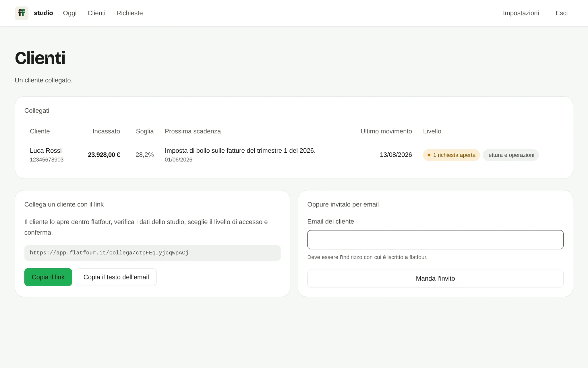588x368 pixels.
Task: Go to the Oggi tab
Action: 70,13
